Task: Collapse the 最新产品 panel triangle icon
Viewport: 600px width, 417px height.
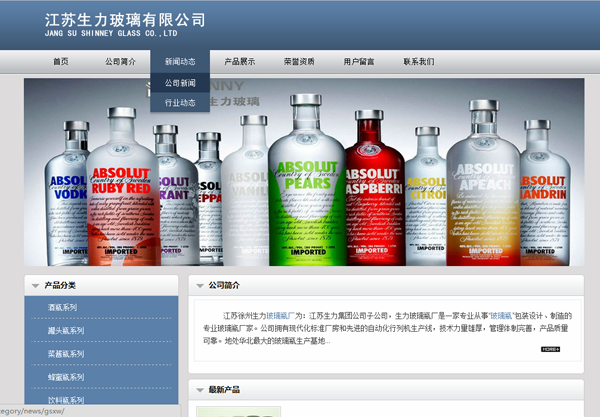Action: coord(200,390)
